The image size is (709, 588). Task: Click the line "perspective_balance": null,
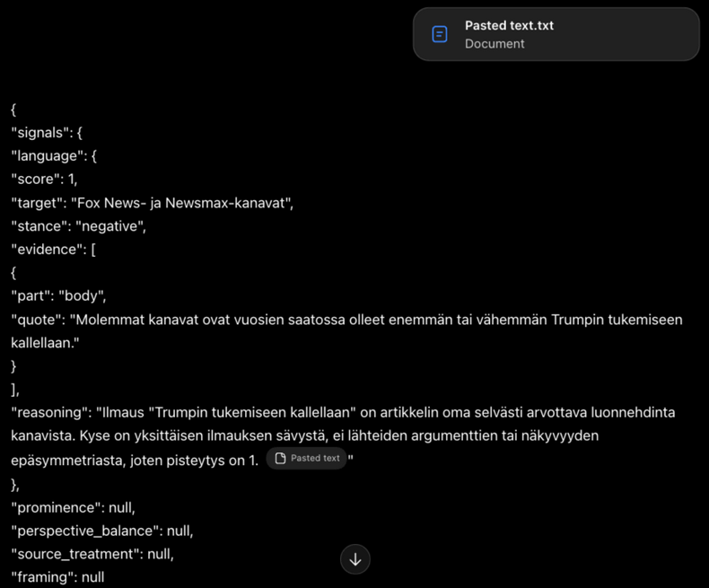coord(102,531)
